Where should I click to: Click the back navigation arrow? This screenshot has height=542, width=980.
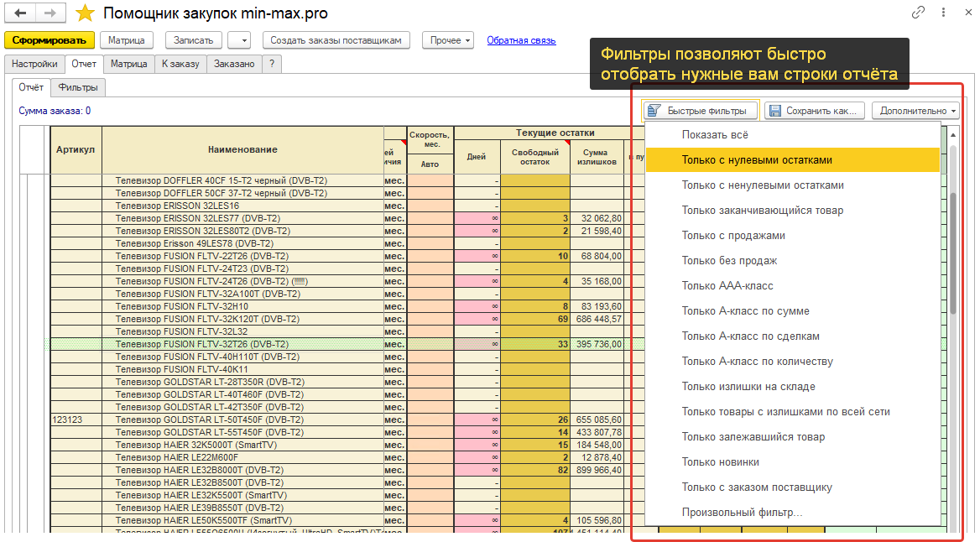click(20, 13)
